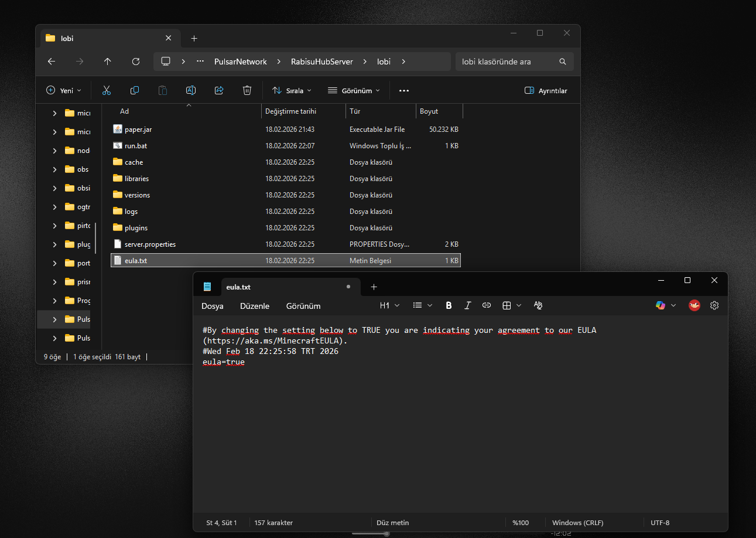Click the forward arrow in File Explorer
The height and width of the screenshot is (538, 756).
(80, 62)
